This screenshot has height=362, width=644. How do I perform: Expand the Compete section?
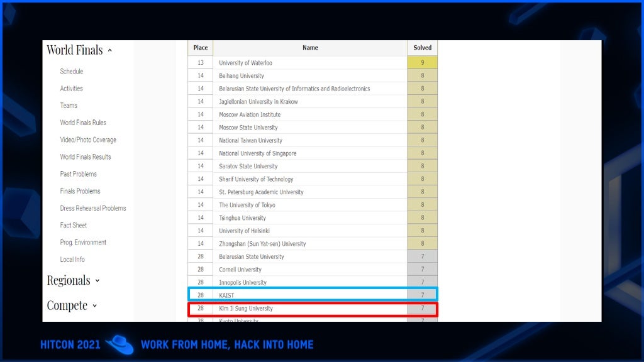pyautogui.click(x=72, y=305)
